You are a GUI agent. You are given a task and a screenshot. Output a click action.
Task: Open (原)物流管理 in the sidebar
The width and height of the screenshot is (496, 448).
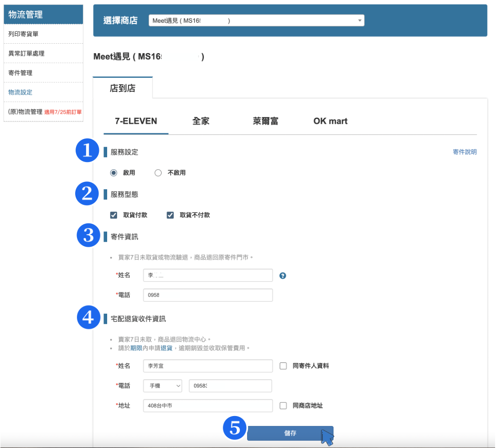click(x=43, y=112)
